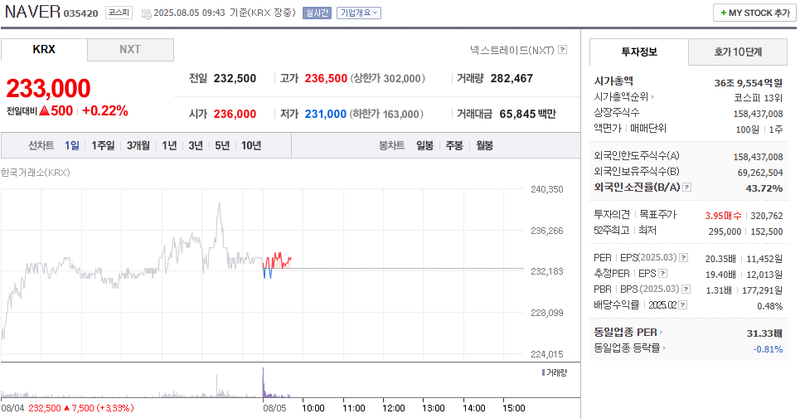Click the 거래대금 value 65,845 백만

click(x=528, y=114)
